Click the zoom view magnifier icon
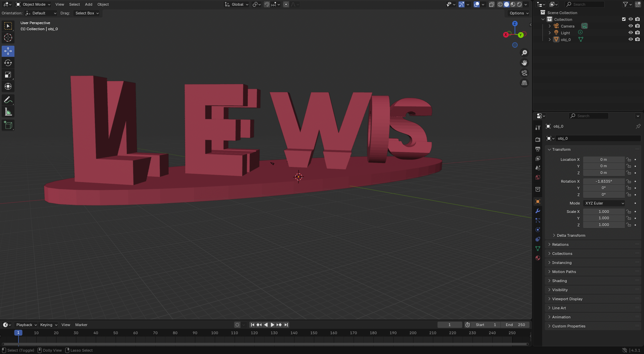Viewport: 644px width, 354px height. point(524,53)
